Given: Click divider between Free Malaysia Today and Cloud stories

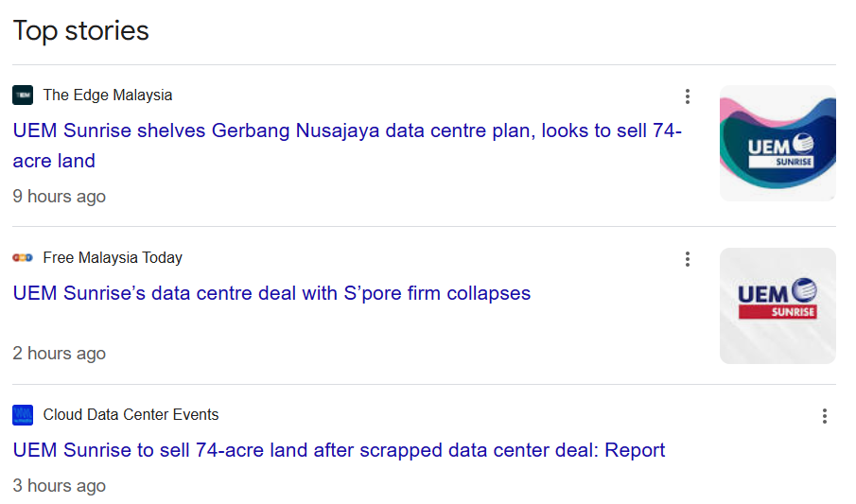Looking at the screenshot, I should tap(424, 385).
